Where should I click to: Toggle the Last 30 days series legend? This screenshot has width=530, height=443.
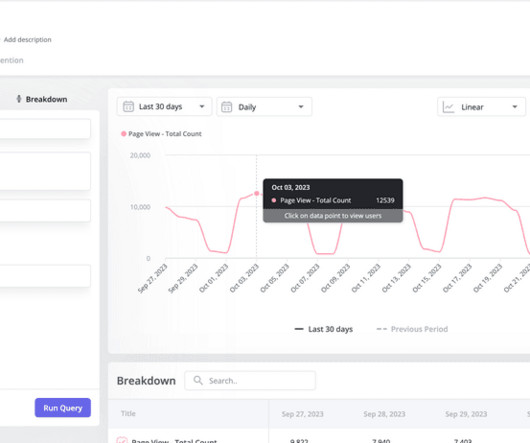click(x=323, y=329)
